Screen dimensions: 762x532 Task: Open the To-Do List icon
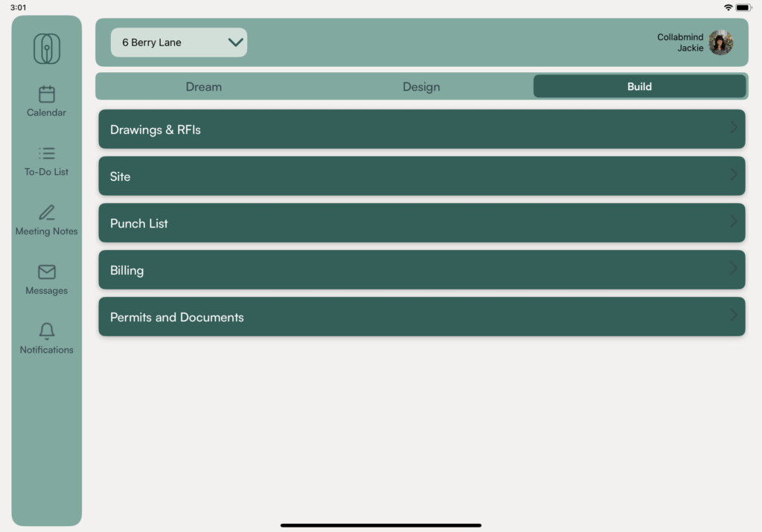46,153
